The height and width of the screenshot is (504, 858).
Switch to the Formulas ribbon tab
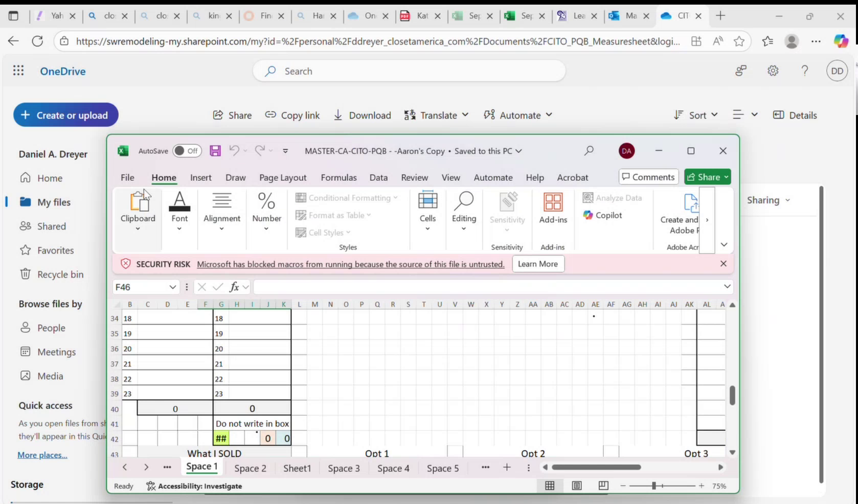pyautogui.click(x=338, y=177)
